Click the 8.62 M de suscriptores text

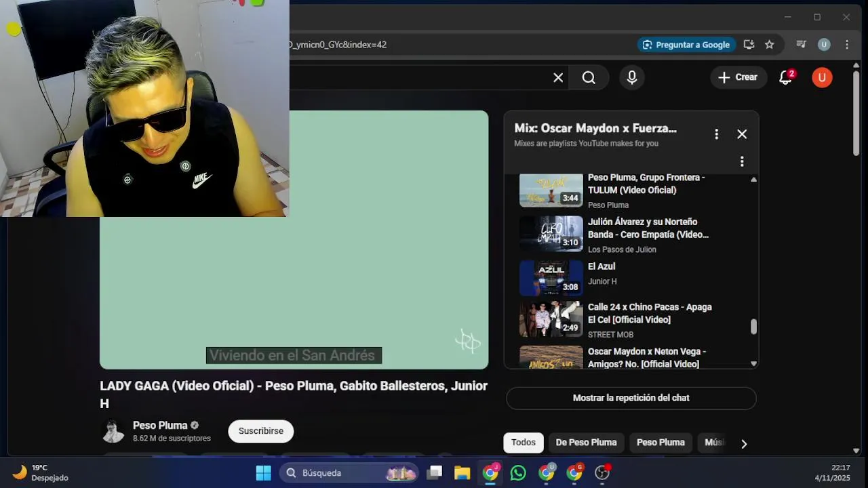point(172,439)
